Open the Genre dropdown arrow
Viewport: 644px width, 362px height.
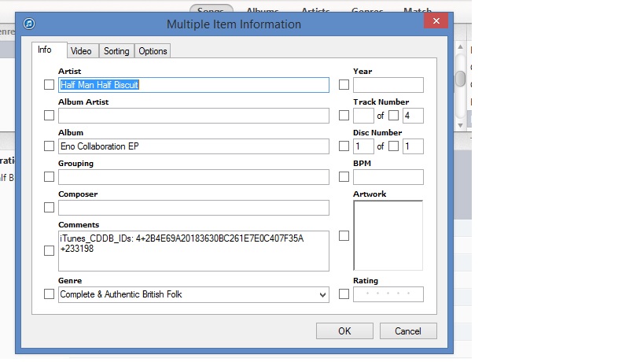[322, 294]
